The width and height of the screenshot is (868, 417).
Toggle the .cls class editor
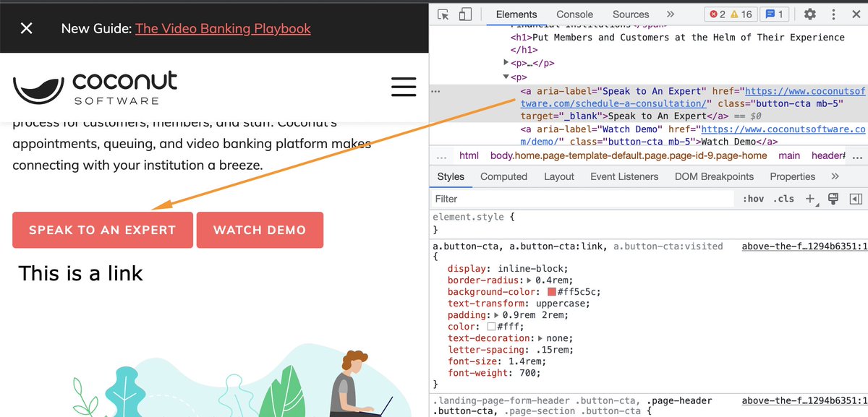point(783,199)
